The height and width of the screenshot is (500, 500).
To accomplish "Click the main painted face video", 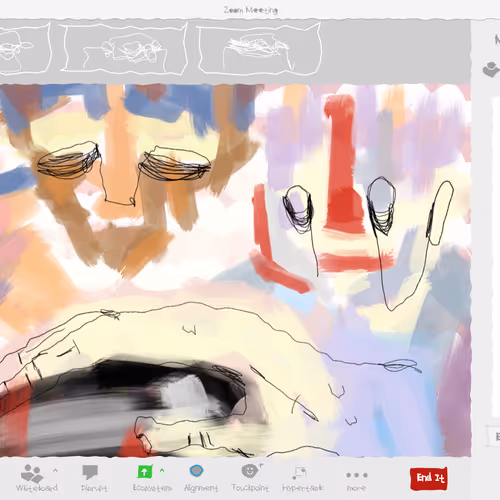I will [235, 270].
